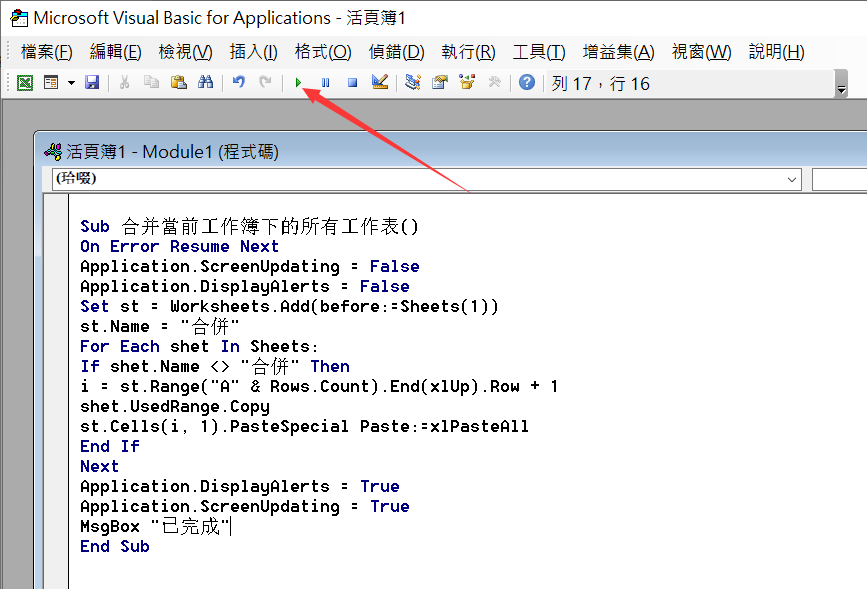Viewport: 867px width, 590px height.
Task: Click the i = st.Range("A" & Rows.Count) line
Action: point(319,387)
